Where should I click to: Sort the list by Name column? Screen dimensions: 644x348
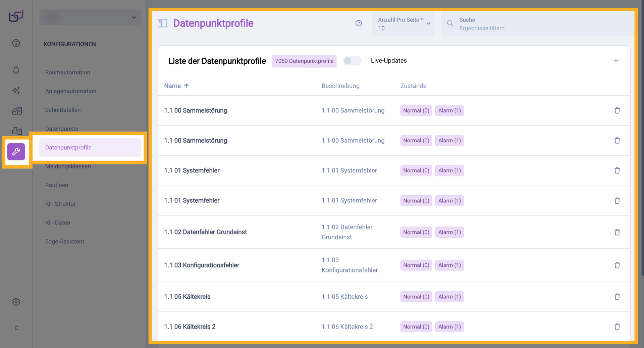pos(176,86)
